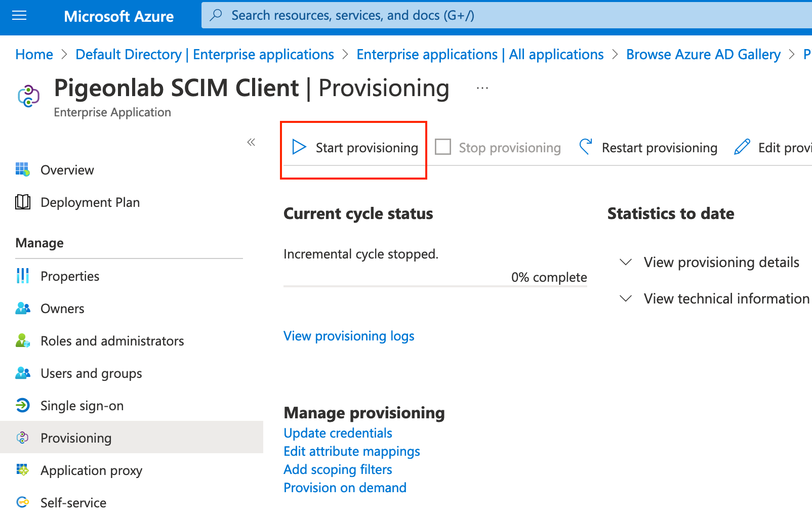
Task: Open the hamburger portal menu
Action: [19, 16]
